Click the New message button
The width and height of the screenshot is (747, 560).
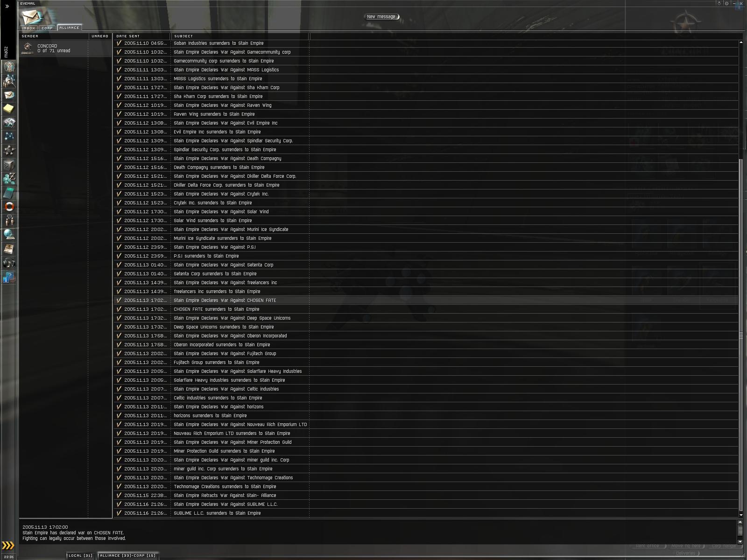381,17
